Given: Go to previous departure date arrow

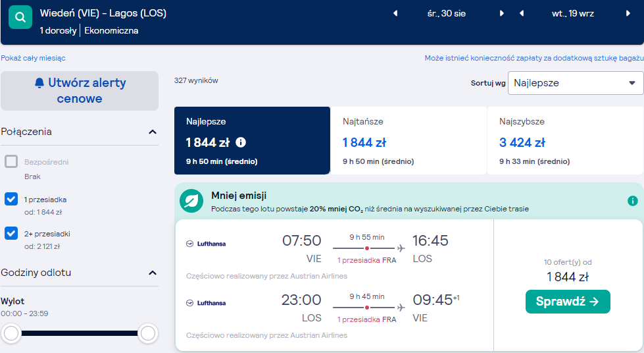Looking at the screenshot, I should [x=395, y=13].
